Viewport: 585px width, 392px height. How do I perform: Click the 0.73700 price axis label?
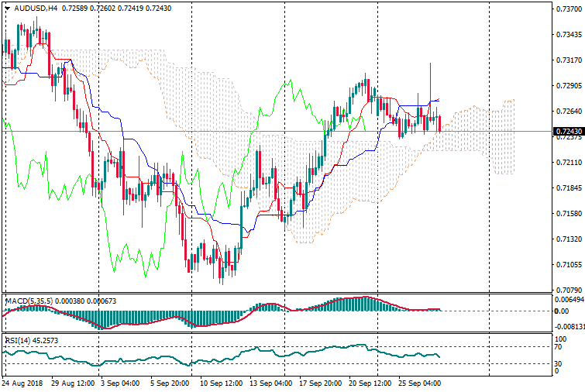pyautogui.click(x=569, y=9)
